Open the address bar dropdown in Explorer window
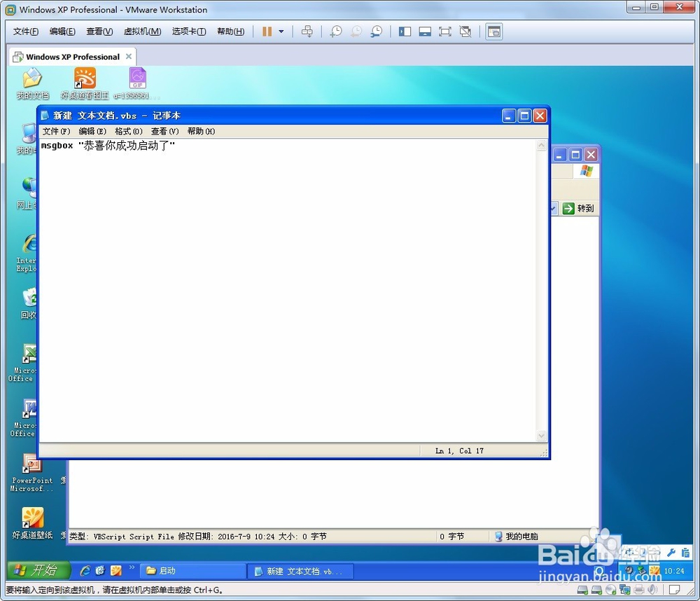 pos(554,208)
